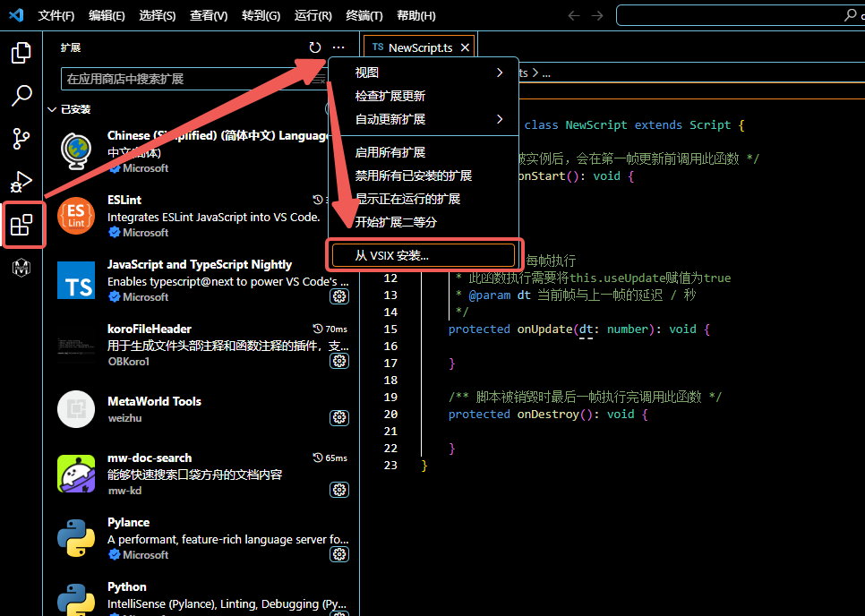Open the mw-doc-search extension title
This screenshot has width=865, height=616.
150,458
